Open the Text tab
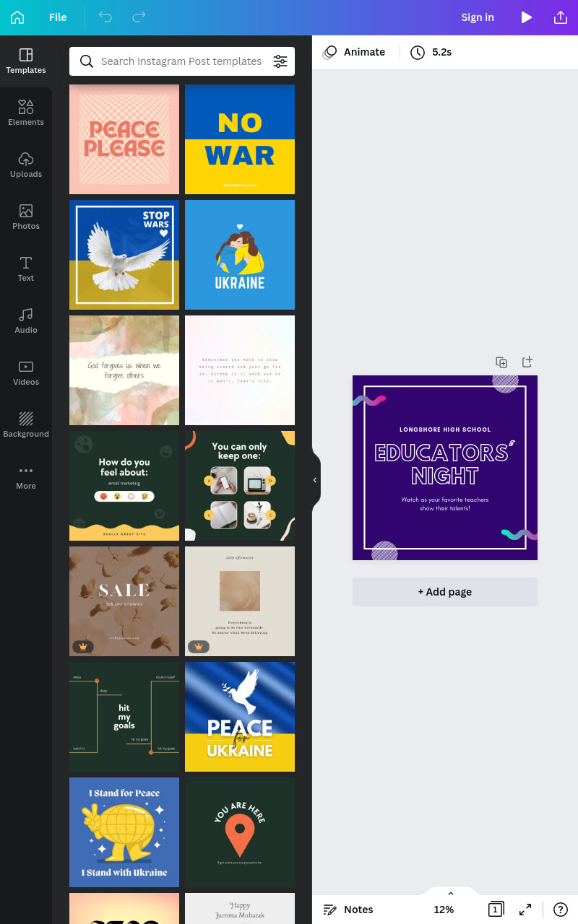The width and height of the screenshot is (578, 924). coord(26,269)
